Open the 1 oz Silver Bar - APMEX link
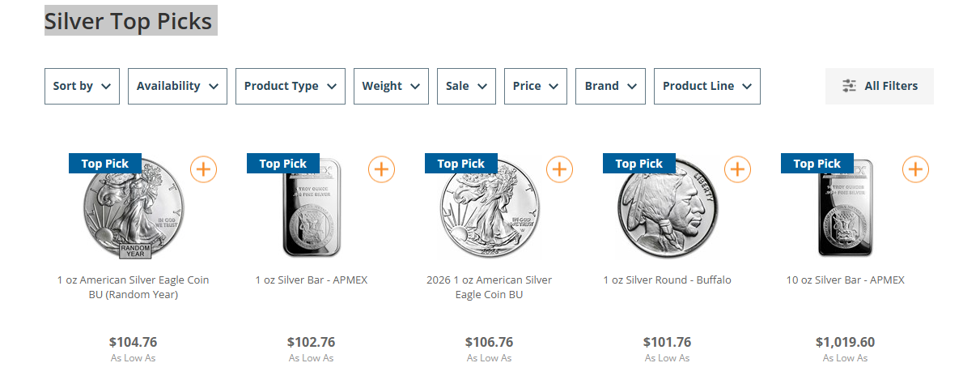 312,280
